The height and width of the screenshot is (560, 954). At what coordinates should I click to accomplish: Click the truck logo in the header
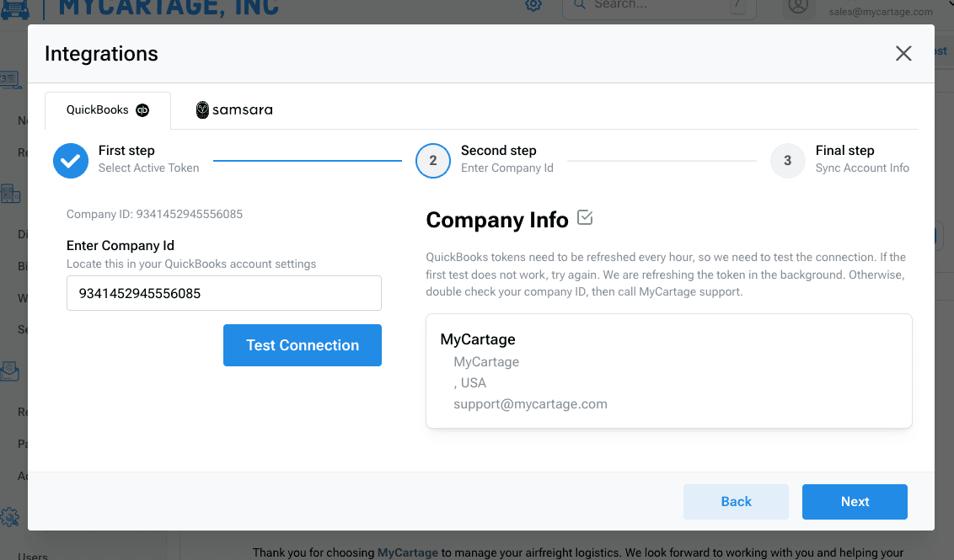click(x=14, y=8)
